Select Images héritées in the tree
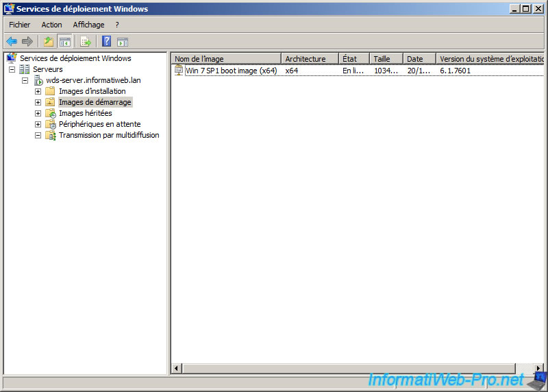Image resolution: width=548 pixels, height=392 pixels. click(85, 113)
